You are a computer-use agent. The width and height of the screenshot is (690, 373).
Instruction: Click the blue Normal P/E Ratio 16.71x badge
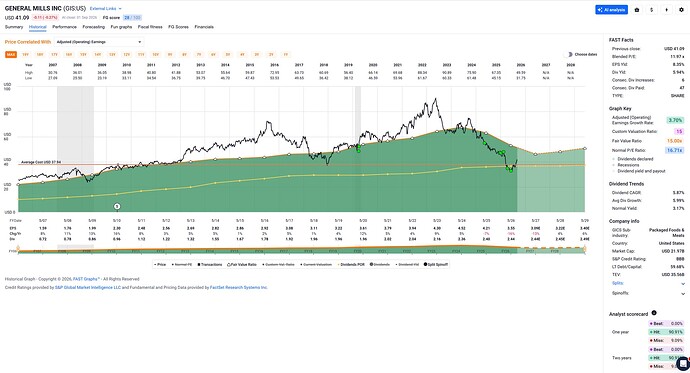click(675, 150)
